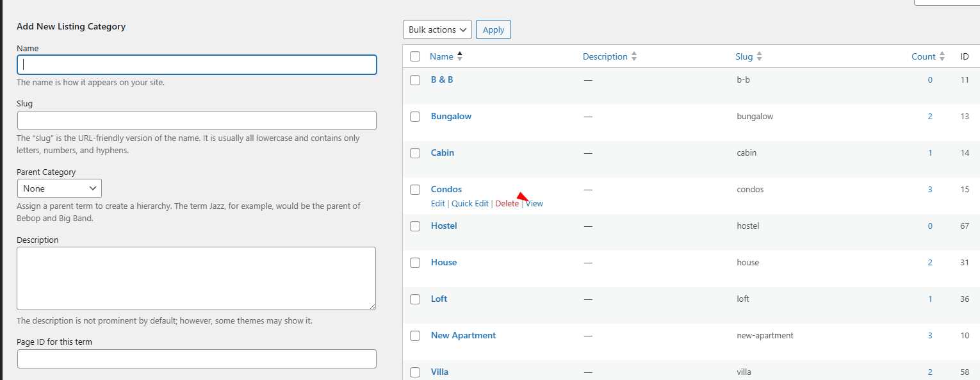Focus the Slug input field
Screen dimensions: 980x380
point(197,120)
